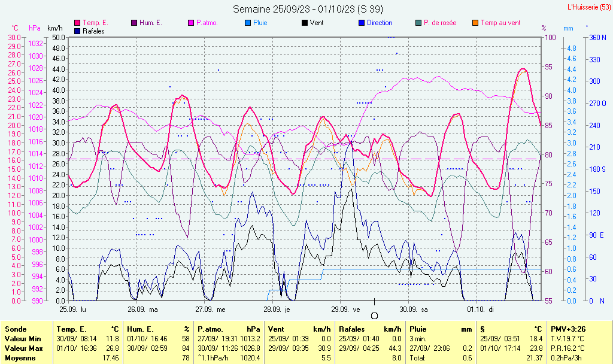Click the 11.8 minimum temperature value
This screenshot has height=364, width=613.
113,339
